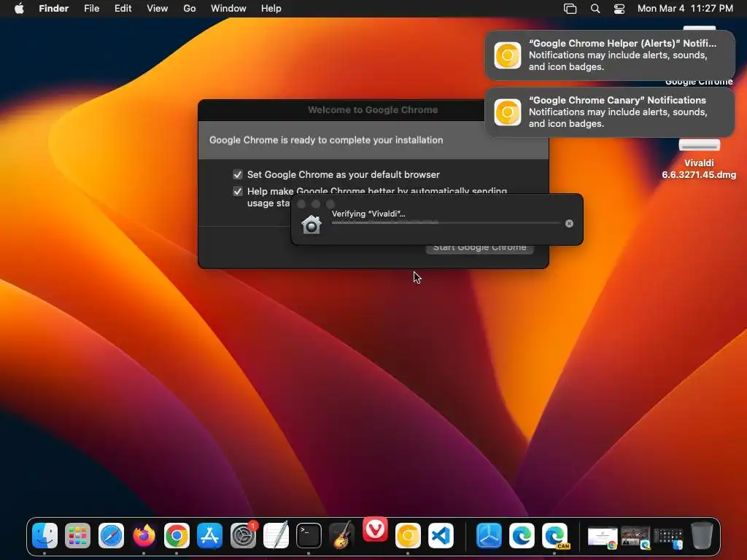Select the Vivaldi 6.6.3271.45.dmg desktop file
This screenshot has height=560, width=747.
tap(699, 160)
